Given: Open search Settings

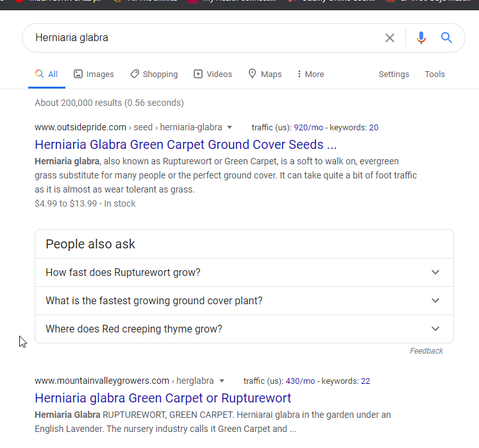Looking at the screenshot, I should tap(394, 74).
